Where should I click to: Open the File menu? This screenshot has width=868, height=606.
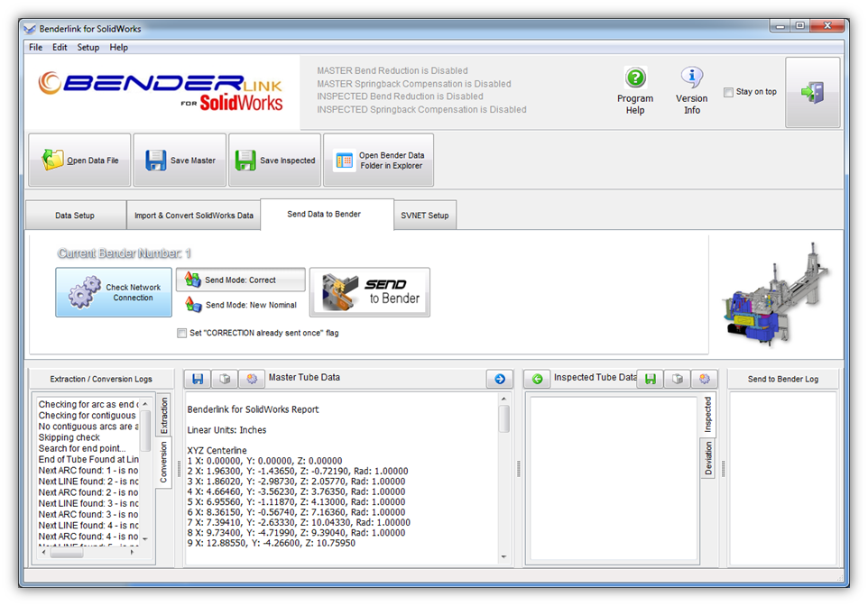click(x=35, y=47)
